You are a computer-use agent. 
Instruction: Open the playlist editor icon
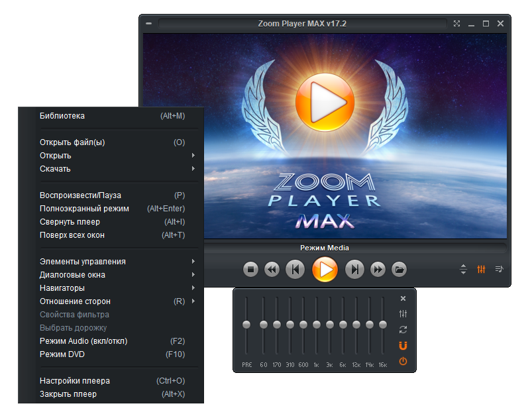coord(499,269)
